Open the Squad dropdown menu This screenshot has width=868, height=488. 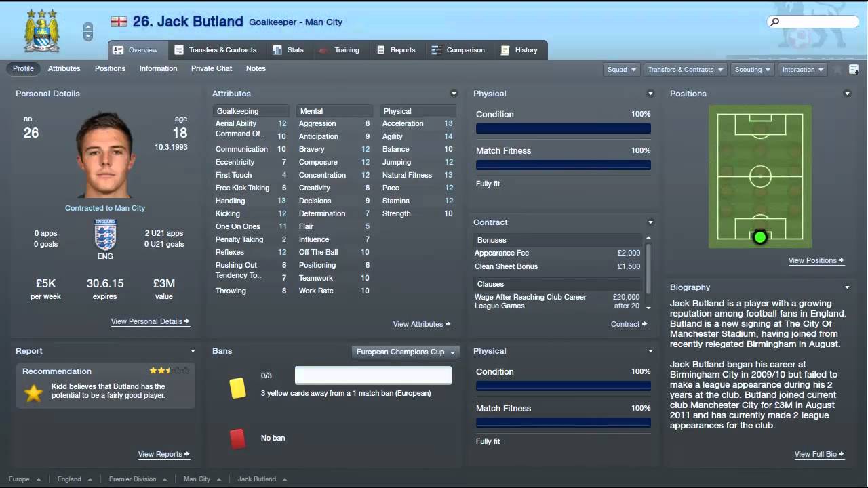(622, 69)
